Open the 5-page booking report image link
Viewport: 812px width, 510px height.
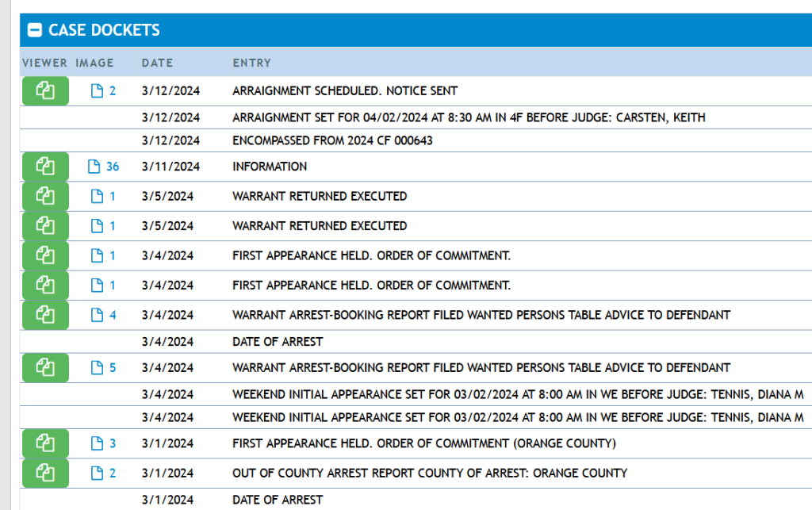(x=105, y=368)
